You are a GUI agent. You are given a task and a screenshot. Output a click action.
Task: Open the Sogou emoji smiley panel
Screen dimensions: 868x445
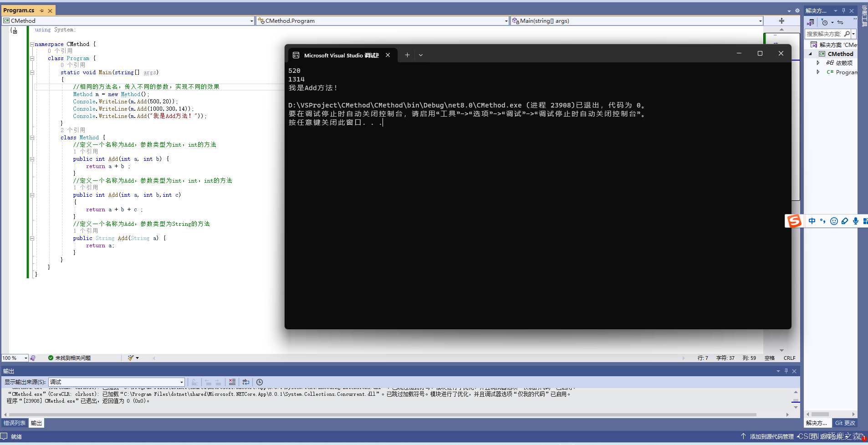pyautogui.click(x=834, y=221)
